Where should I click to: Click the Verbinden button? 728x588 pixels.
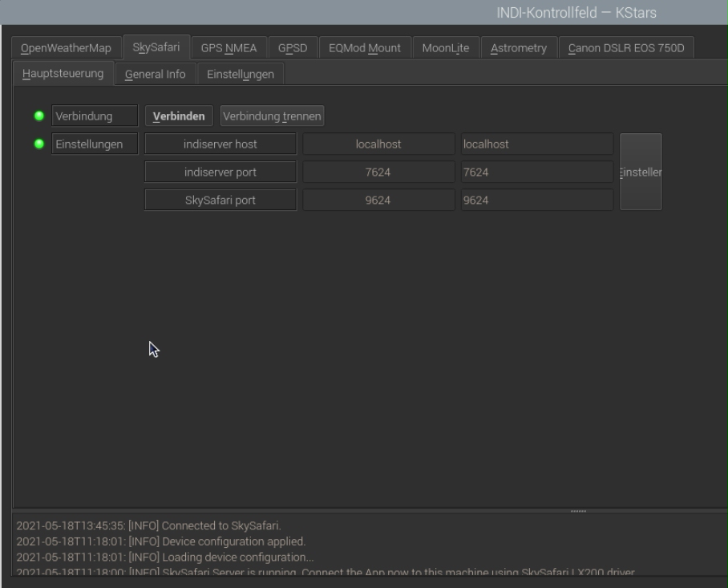pos(179,116)
